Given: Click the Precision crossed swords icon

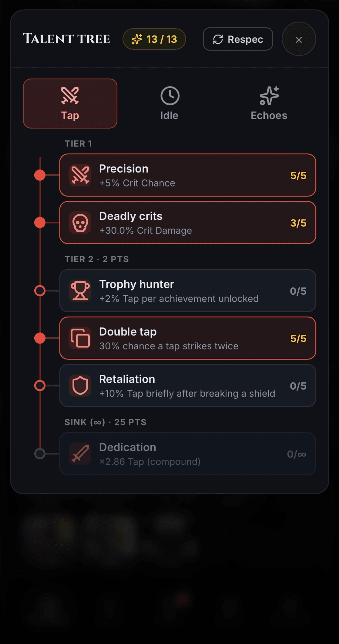Looking at the screenshot, I should [80, 175].
